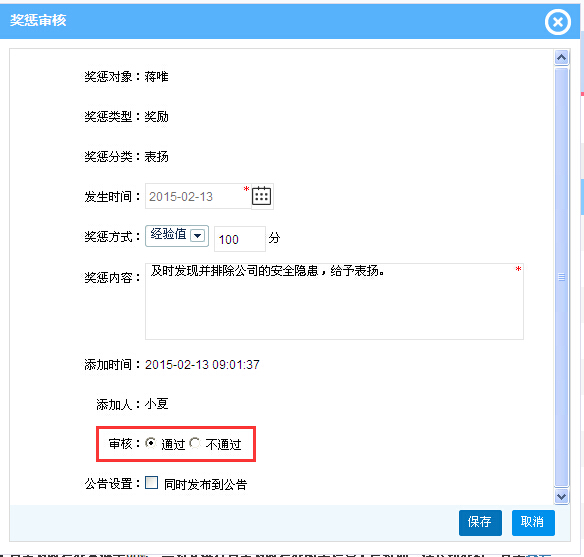Click the 保存 button
Screen dimensions: 584x557
(x=480, y=522)
